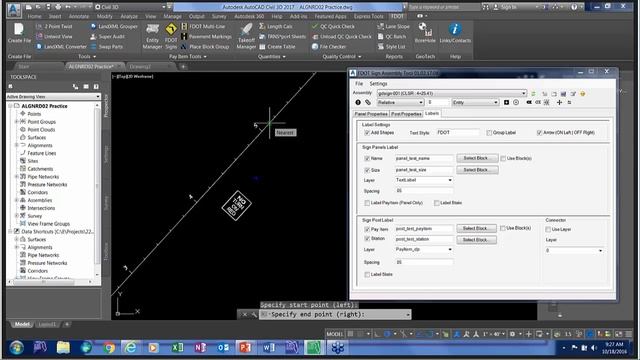This screenshot has height=360, width=640.
Task: Open the File Checker tool
Action: point(329,47)
